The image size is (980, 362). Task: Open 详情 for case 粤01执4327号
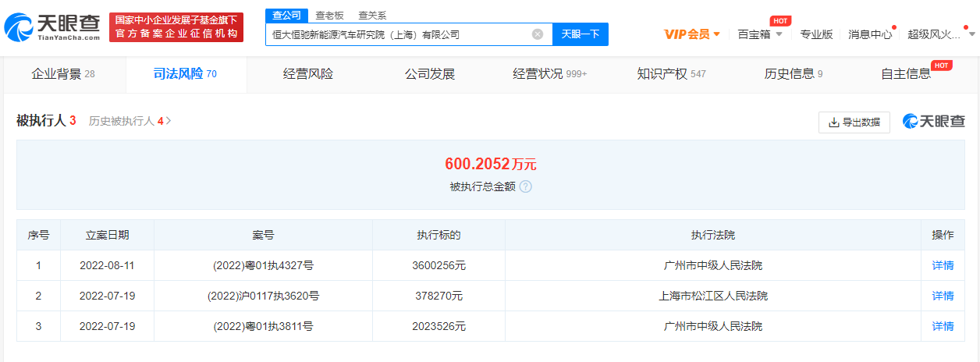click(x=943, y=265)
